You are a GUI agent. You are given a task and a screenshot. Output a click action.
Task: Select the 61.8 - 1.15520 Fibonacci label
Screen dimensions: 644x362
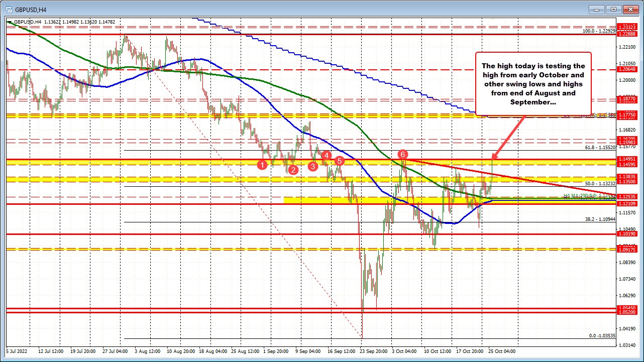pyautogui.click(x=601, y=147)
